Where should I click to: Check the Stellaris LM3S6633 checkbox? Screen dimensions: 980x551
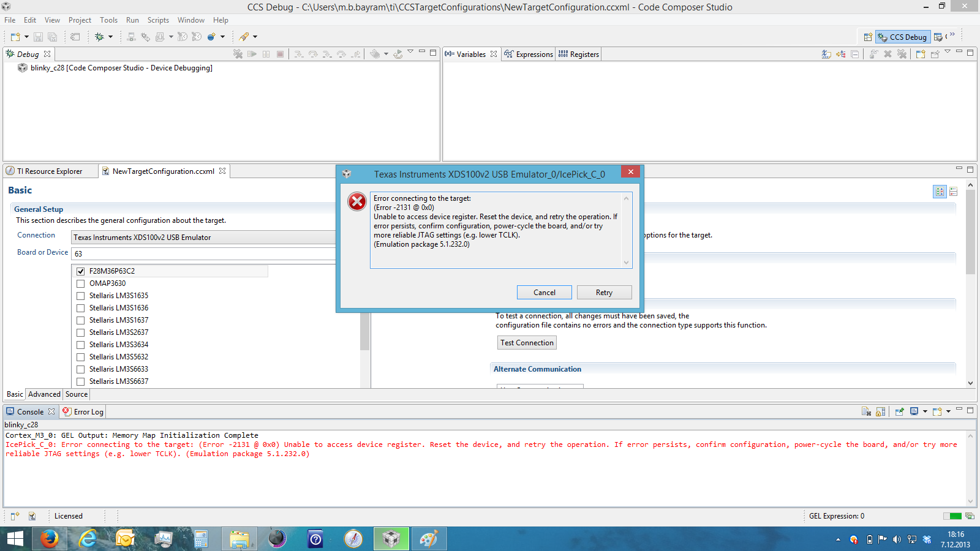click(80, 369)
